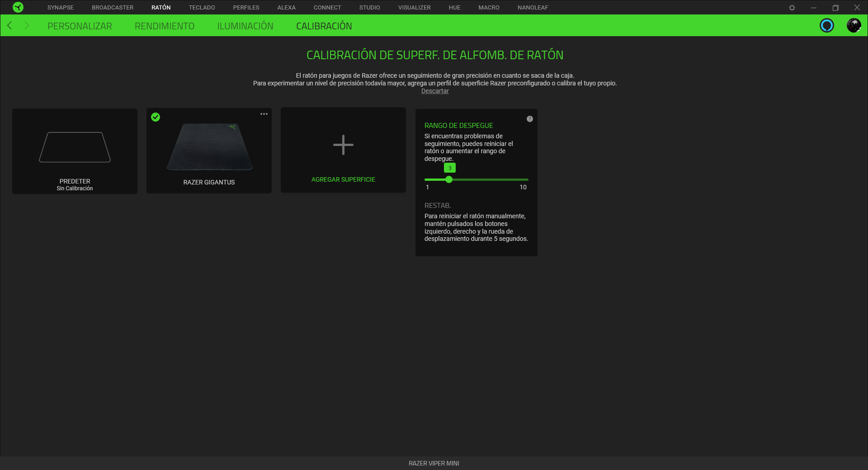Minimize the Synapse window
Screen dimensions: 868x470
(x=814, y=8)
